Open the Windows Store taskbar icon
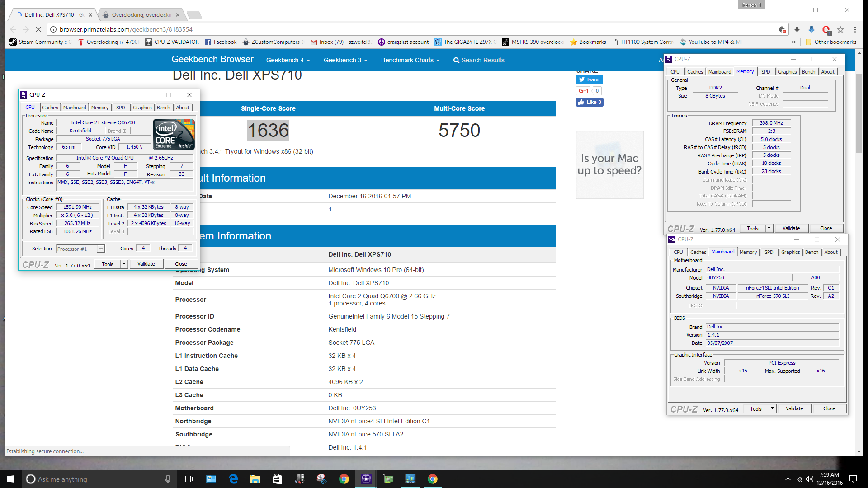868x488 pixels. [x=277, y=479]
